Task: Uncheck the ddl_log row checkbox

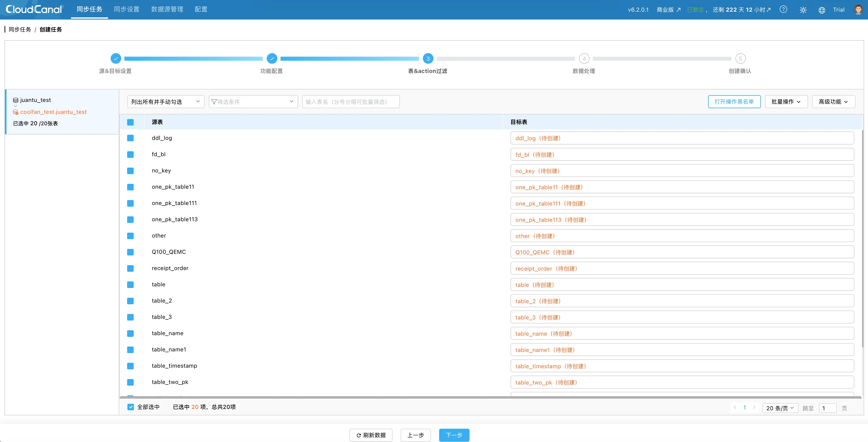Action: [x=130, y=138]
